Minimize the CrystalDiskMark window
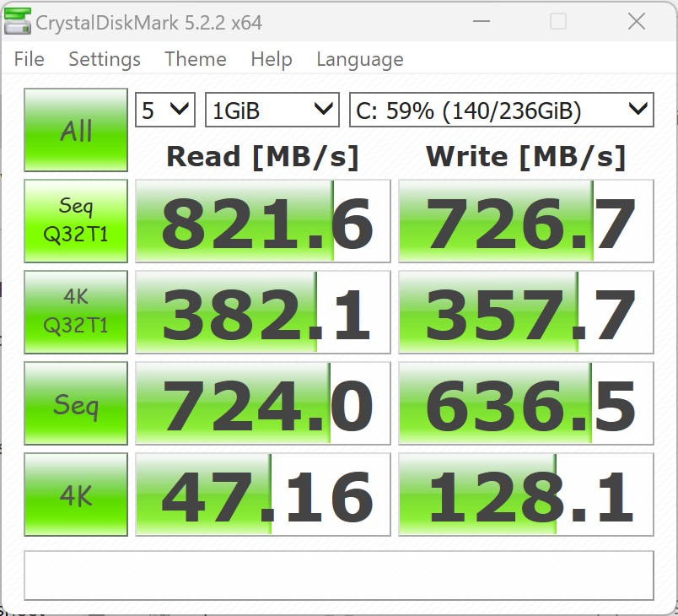Viewport: 678px width, 616px height. (x=482, y=21)
